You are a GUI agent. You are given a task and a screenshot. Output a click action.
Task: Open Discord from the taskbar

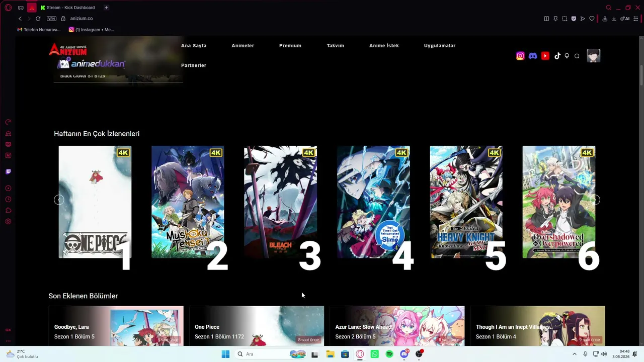click(x=404, y=354)
